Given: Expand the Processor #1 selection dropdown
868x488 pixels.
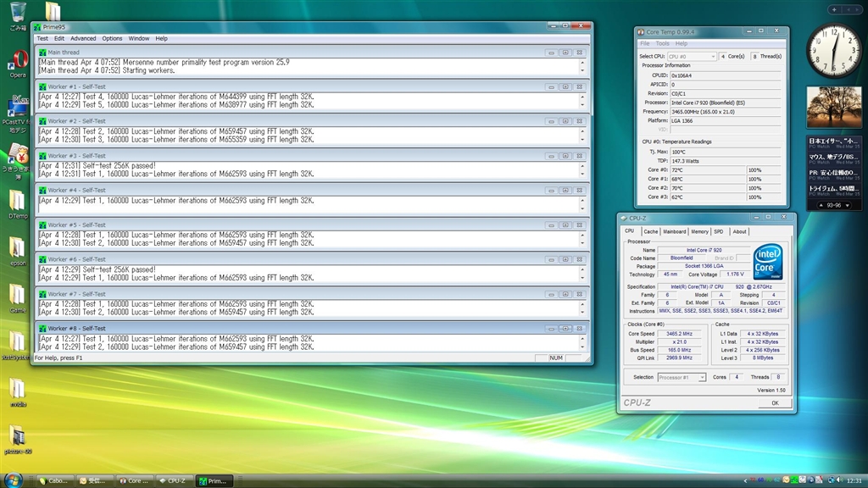Looking at the screenshot, I should click(682, 377).
